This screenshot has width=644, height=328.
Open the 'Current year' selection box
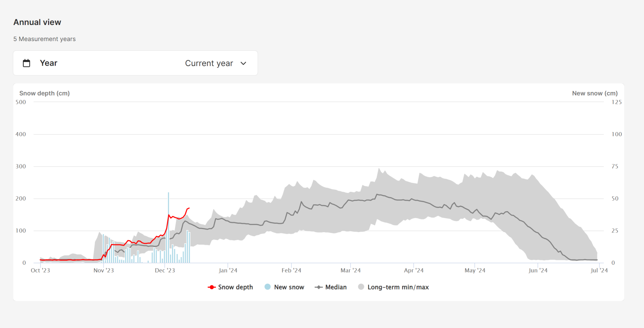click(209, 63)
